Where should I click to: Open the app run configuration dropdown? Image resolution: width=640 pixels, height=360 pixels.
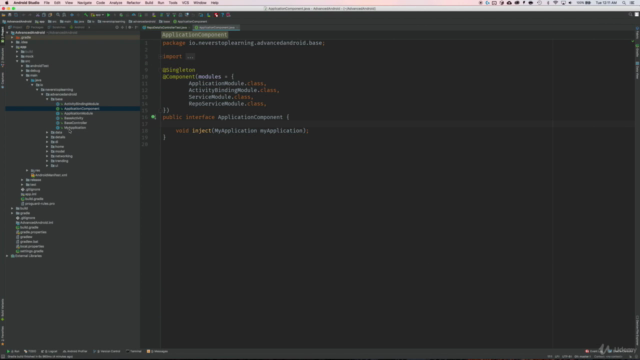97,15
